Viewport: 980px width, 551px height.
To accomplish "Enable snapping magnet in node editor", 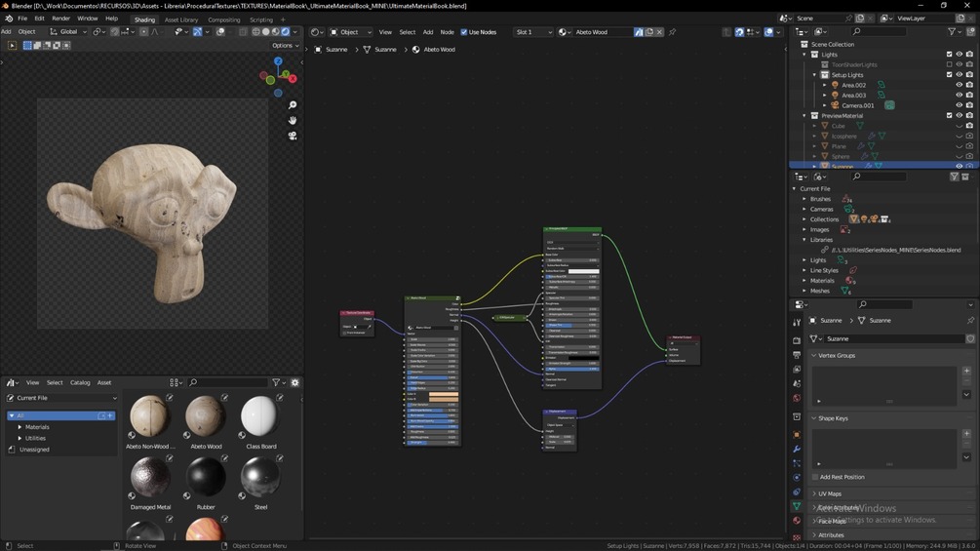I will coord(739,32).
